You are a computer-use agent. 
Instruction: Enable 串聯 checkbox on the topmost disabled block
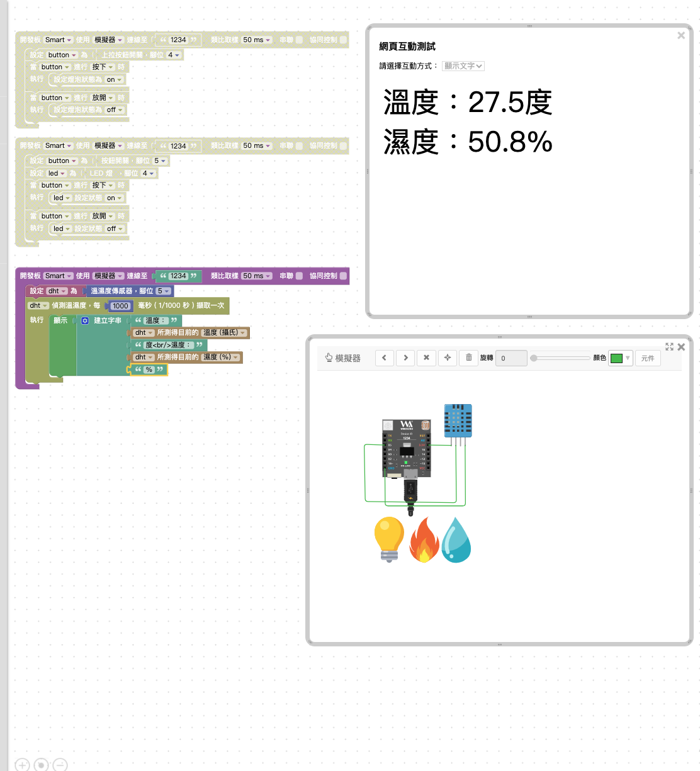(299, 40)
